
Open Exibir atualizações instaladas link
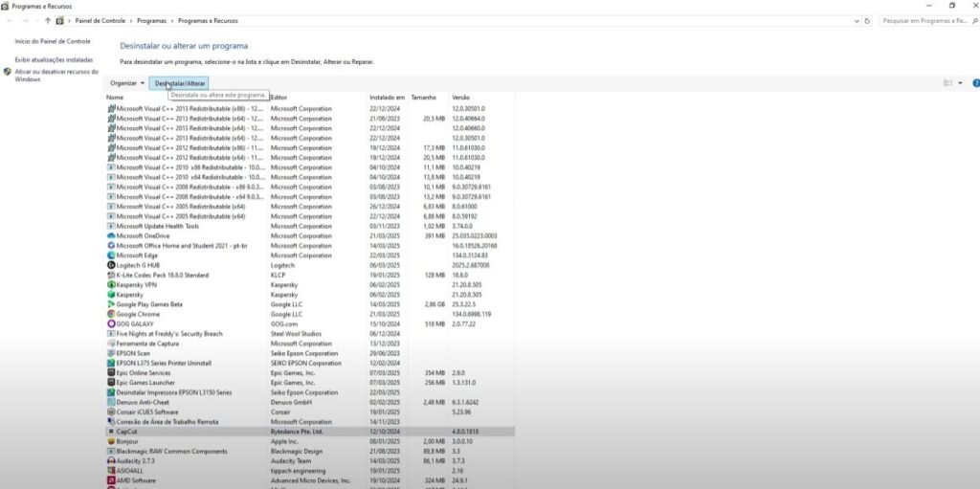[54, 60]
